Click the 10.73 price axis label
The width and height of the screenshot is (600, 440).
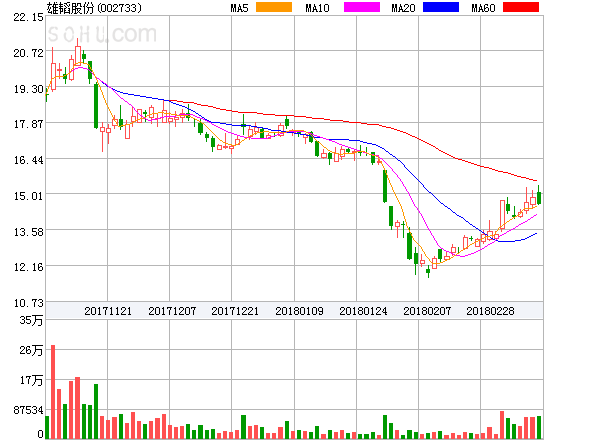(x=29, y=303)
